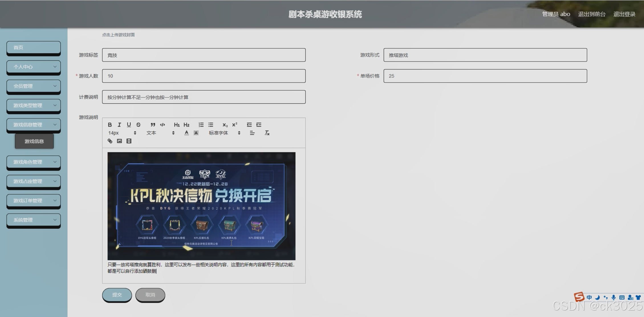Insert an image in the editor
The image size is (644, 317).
click(x=119, y=141)
